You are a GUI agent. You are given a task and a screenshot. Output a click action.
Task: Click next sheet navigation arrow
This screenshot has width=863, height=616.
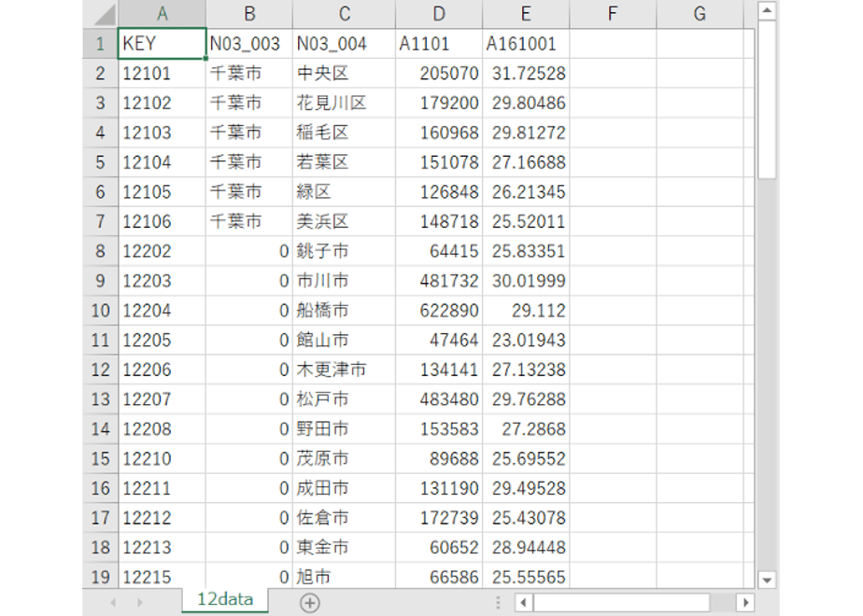coord(140,603)
